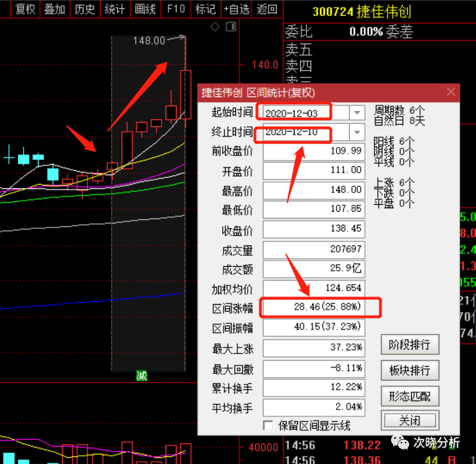
Task: Select 画线 drawing tool in toolbar
Action: click(145, 9)
